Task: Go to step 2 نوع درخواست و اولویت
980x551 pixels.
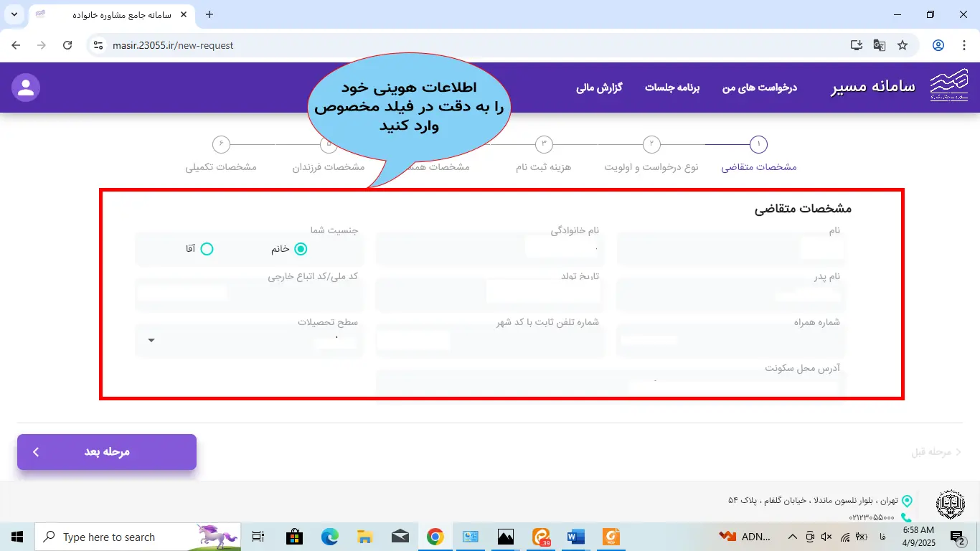Action: [651, 154]
